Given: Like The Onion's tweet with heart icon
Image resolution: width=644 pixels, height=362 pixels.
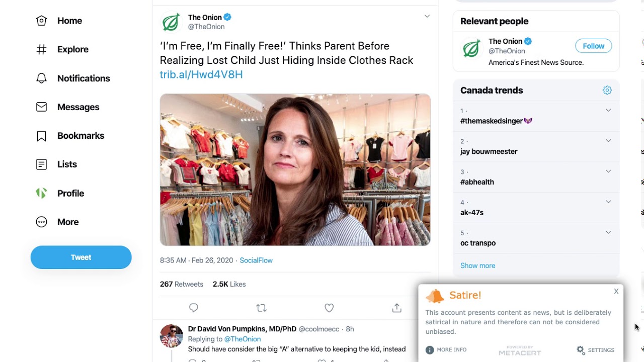Looking at the screenshot, I should 329,308.
